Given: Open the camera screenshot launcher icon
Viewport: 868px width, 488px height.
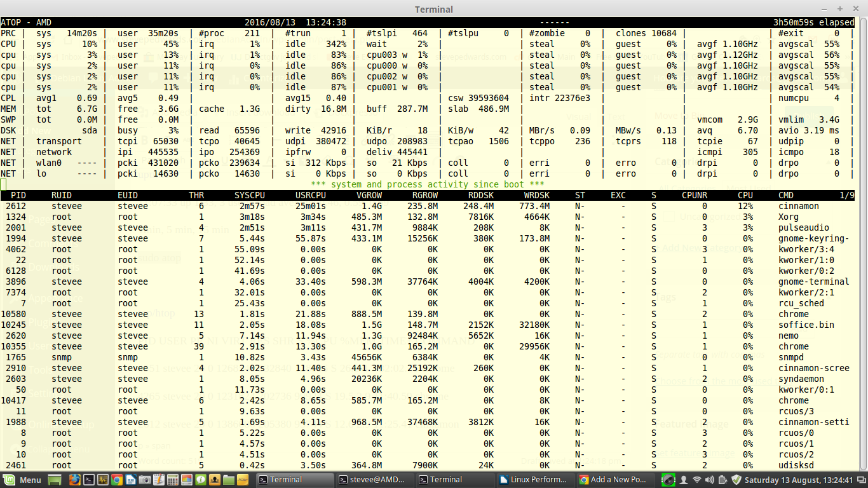Looking at the screenshot, I should point(145,480).
